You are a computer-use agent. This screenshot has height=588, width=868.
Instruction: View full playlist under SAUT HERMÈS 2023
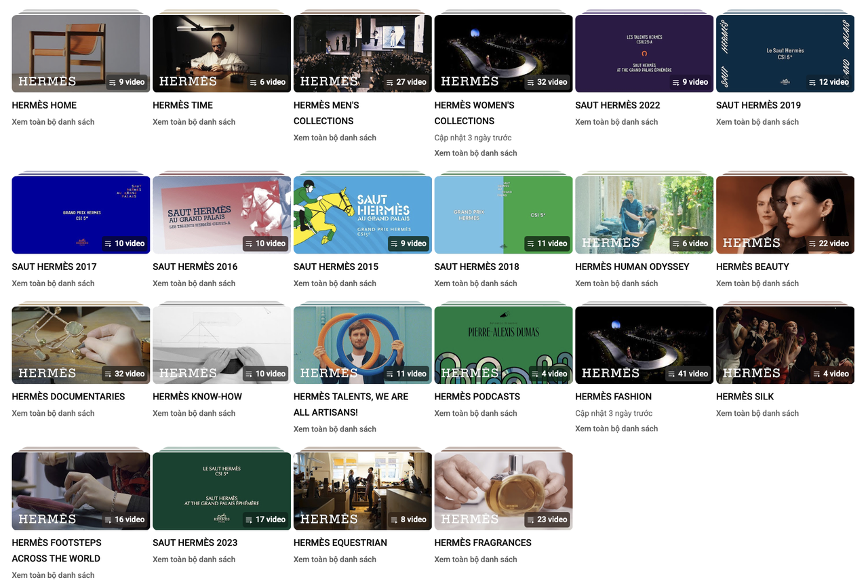(194, 560)
